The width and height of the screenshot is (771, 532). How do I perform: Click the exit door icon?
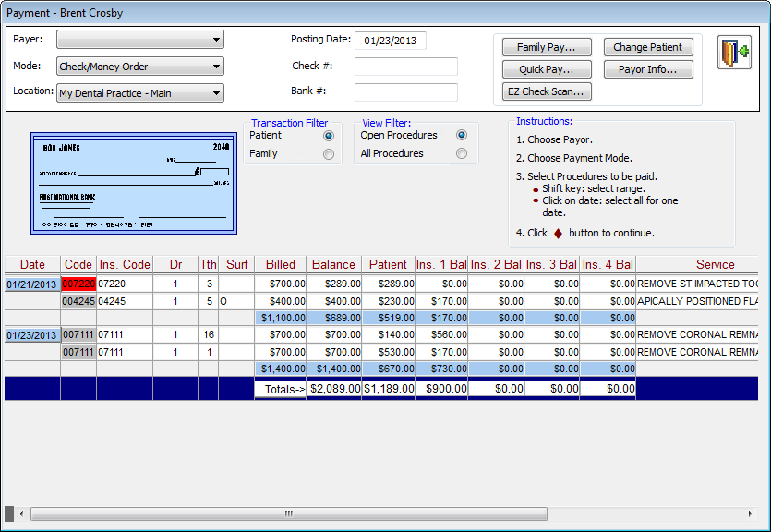(x=734, y=54)
